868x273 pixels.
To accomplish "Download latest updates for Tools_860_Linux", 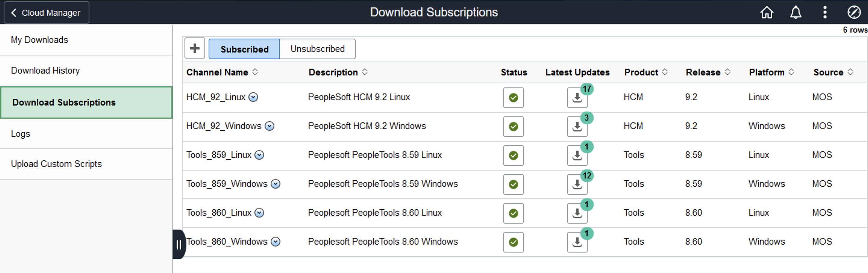I will point(577,213).
